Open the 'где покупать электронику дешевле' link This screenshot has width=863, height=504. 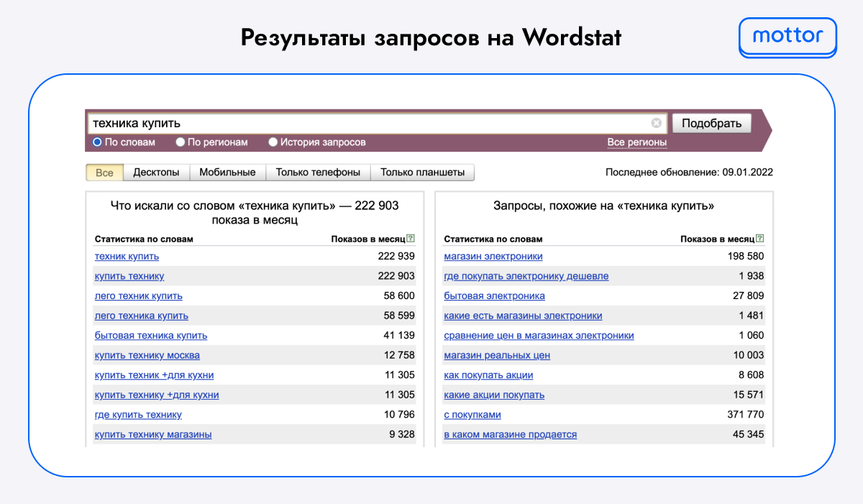(526, 276)
